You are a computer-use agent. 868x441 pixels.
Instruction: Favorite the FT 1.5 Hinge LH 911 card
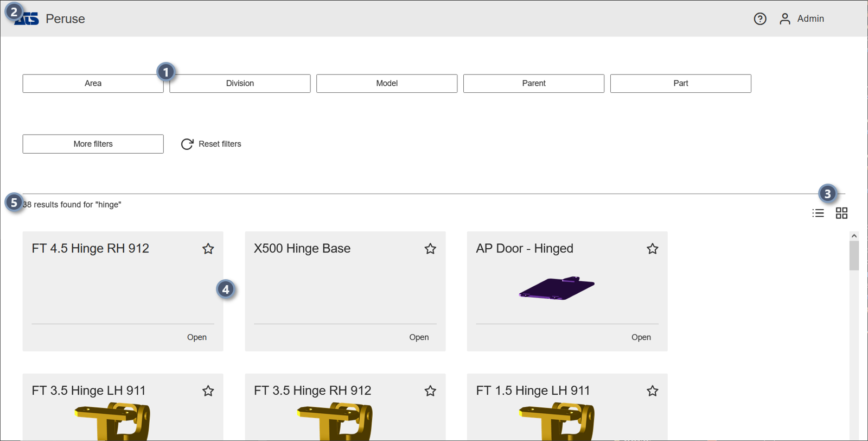click(x=652, y=391)
